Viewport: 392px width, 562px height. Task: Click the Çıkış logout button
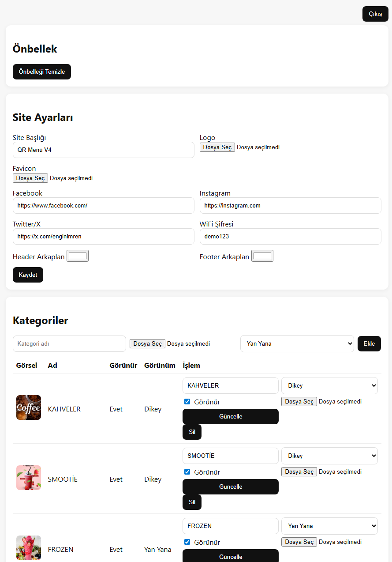(x=375, y=14)
